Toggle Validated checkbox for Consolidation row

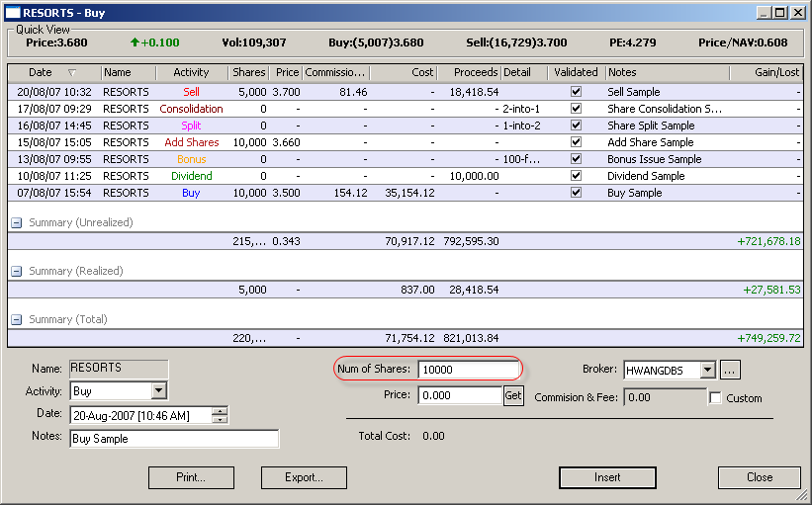tap(576, 109)
